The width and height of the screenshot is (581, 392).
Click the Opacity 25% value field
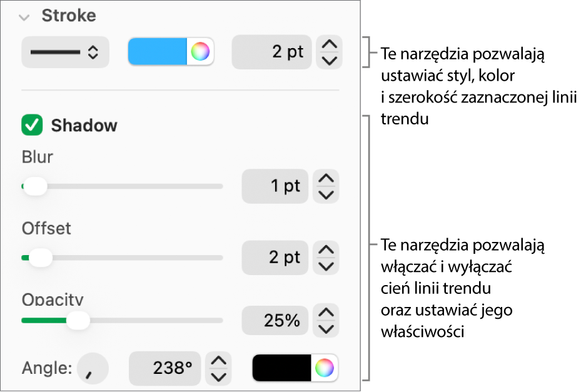(275, 321)
